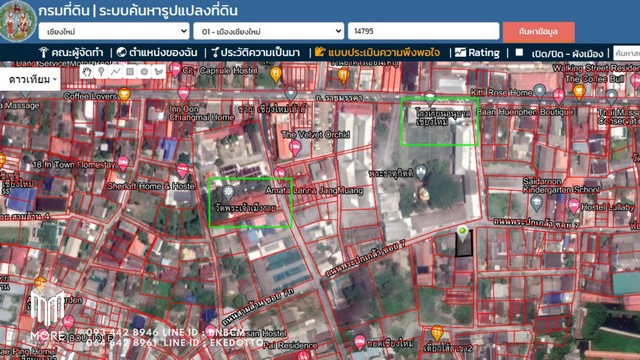Choose the draw rectangle tool

click(x=130, y=72)
